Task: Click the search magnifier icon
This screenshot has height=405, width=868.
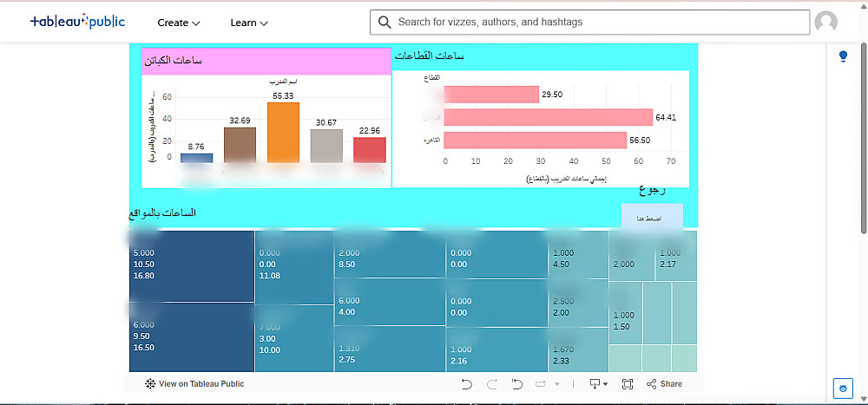Action: coord(385,23)
